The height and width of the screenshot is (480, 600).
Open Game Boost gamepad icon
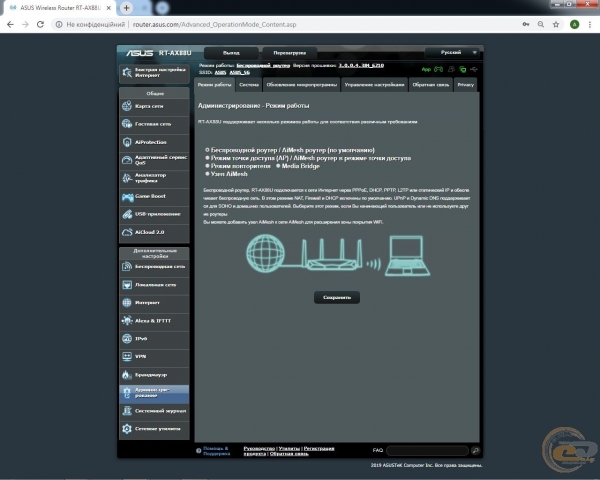(x=127, y=196)
